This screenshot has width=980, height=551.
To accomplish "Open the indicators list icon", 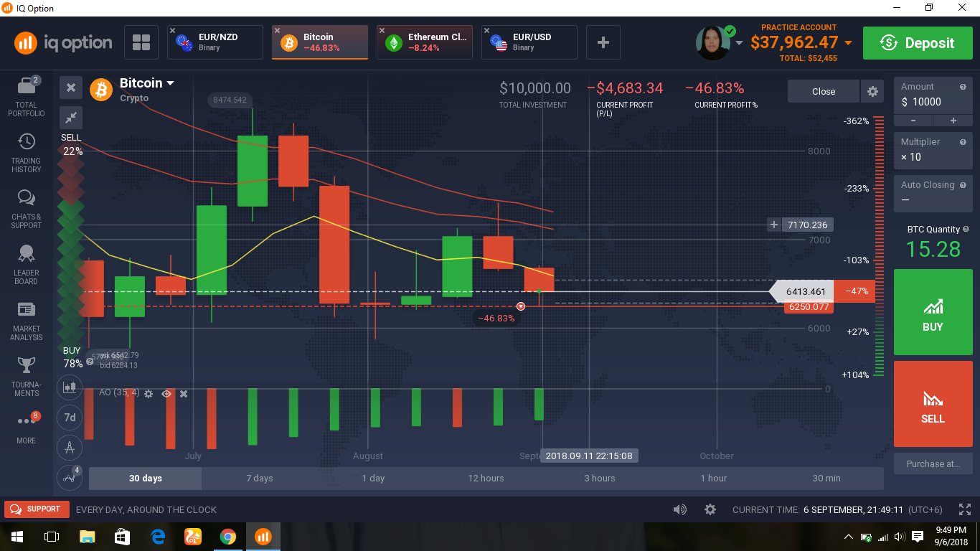I will pyautogui.click(x=70, y=478).
